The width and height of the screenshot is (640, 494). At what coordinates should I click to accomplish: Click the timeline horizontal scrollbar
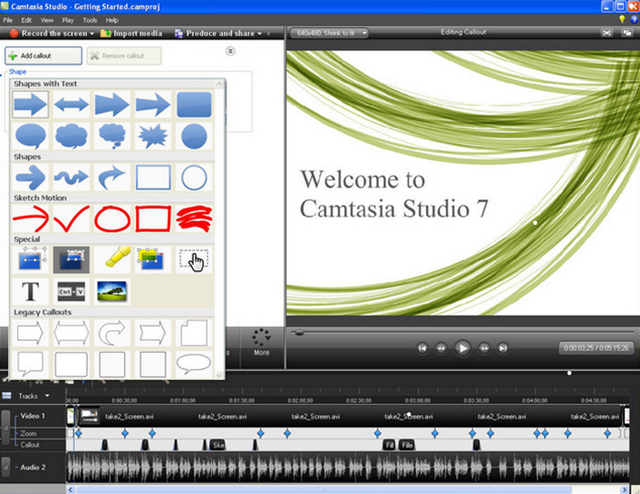coord(323,489)
